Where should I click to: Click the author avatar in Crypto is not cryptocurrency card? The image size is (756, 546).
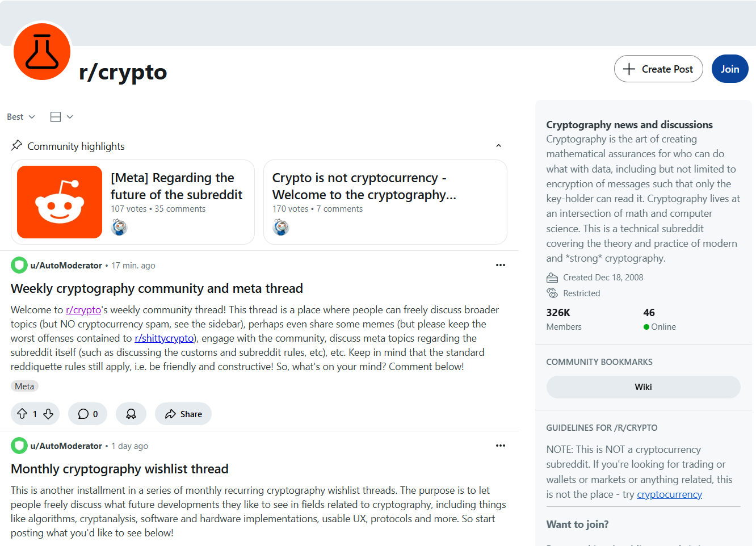pyautogui.click(x=281, y=228)
